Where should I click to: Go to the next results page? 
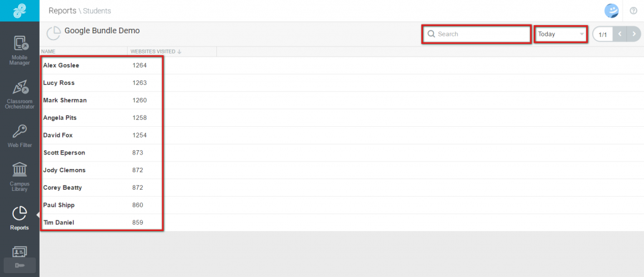[x=634, y=34]
